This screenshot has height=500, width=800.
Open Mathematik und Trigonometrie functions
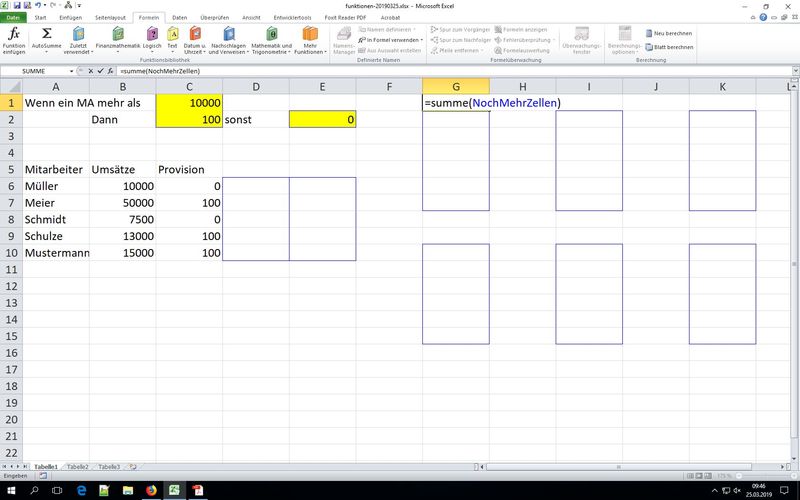(271, 41)
